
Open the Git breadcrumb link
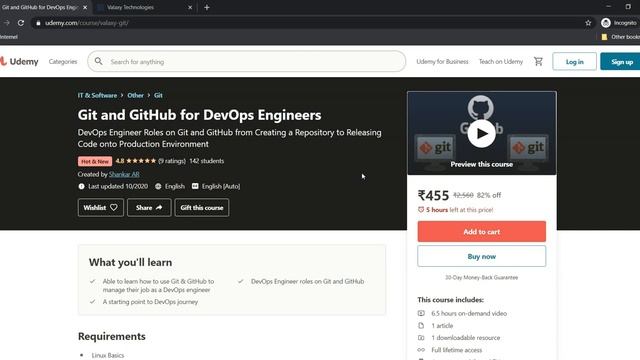tap(158, 95)
